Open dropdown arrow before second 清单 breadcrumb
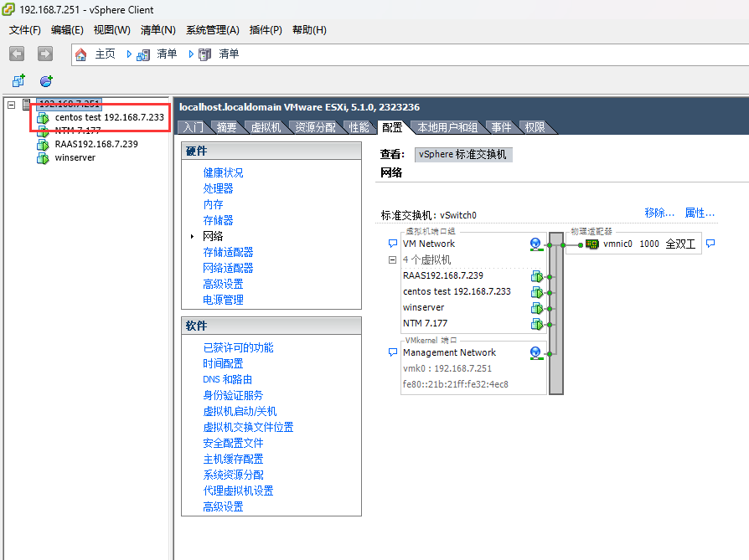Viewport: 749px width, 560px height. click(191, 54)
